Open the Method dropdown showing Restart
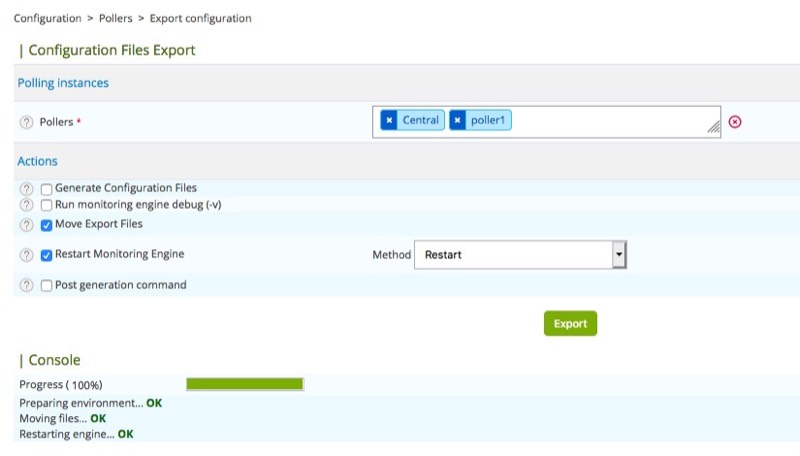The width and height of the screenshot is (800, 456). (x=512, y=255)
